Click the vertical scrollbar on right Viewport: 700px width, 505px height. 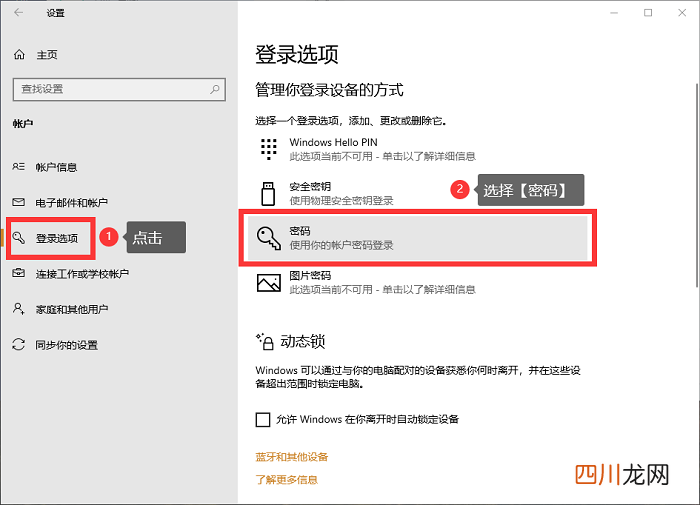(697, 185)
